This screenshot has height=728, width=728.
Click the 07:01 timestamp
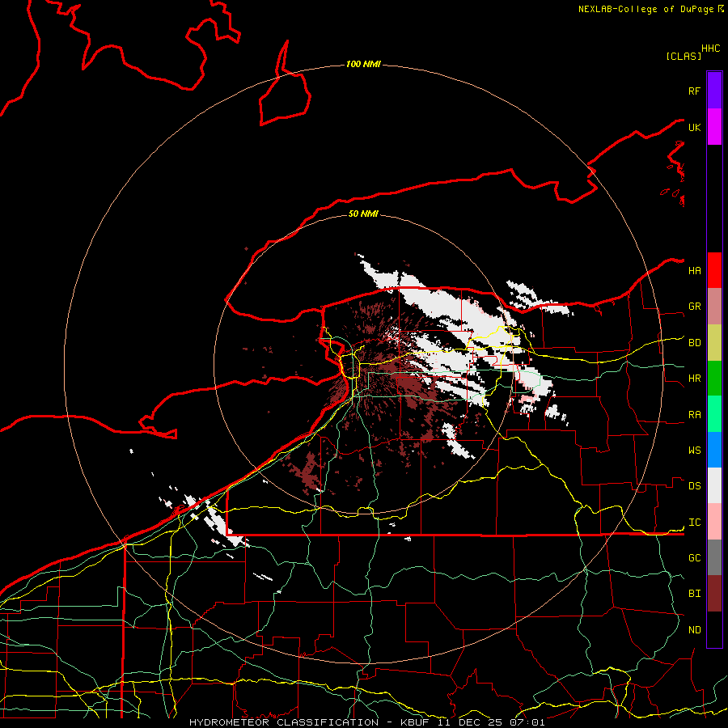(527, 722)
